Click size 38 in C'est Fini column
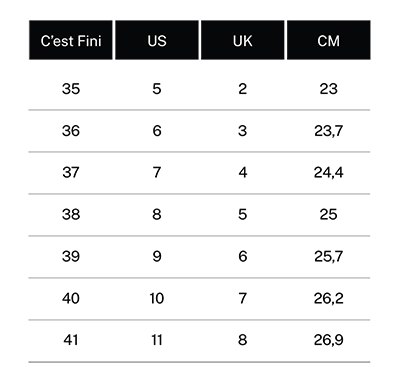The image size is (400, 391). (x=71, y=215)
